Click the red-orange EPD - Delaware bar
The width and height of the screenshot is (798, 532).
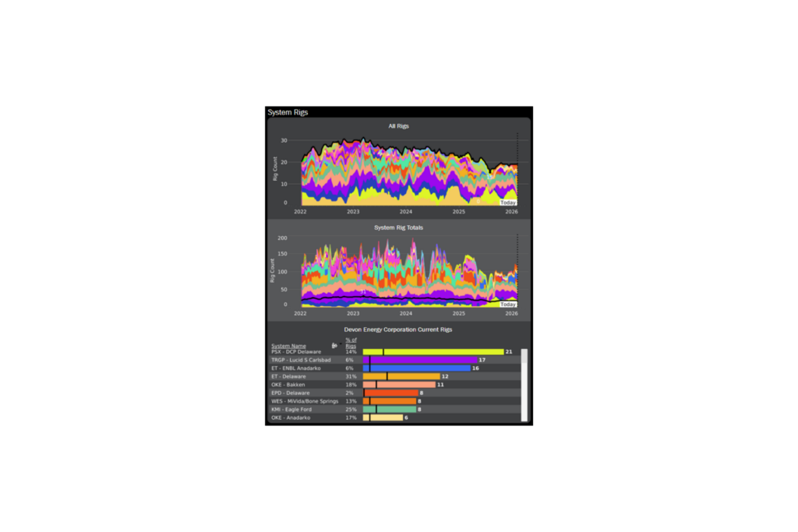(x=391, y=393)
